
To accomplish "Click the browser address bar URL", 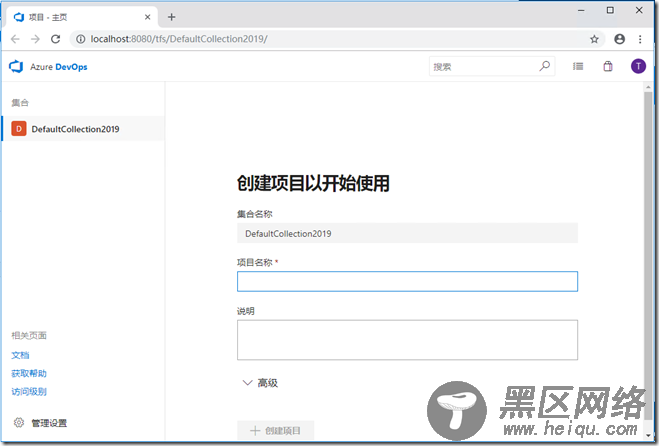I will pyautogui.click(x=179, y=39).
